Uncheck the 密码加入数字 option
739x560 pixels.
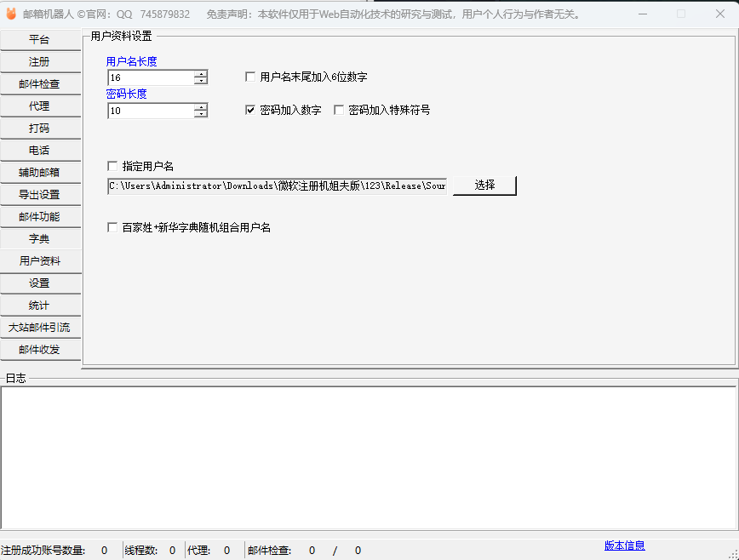250,110
